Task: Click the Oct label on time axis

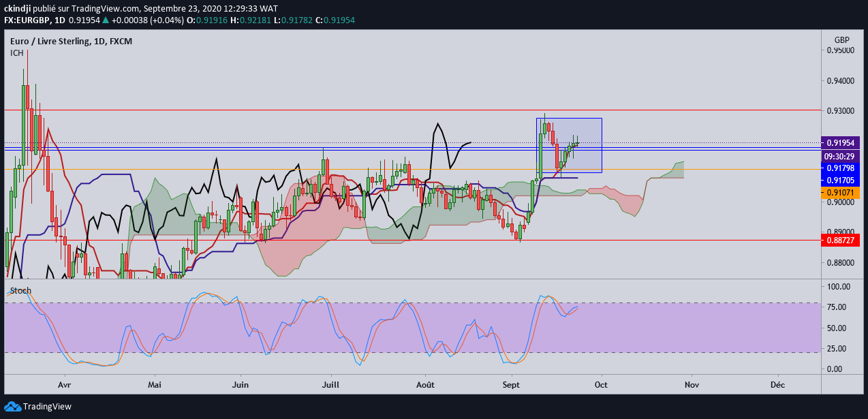Action: (601, 384)
